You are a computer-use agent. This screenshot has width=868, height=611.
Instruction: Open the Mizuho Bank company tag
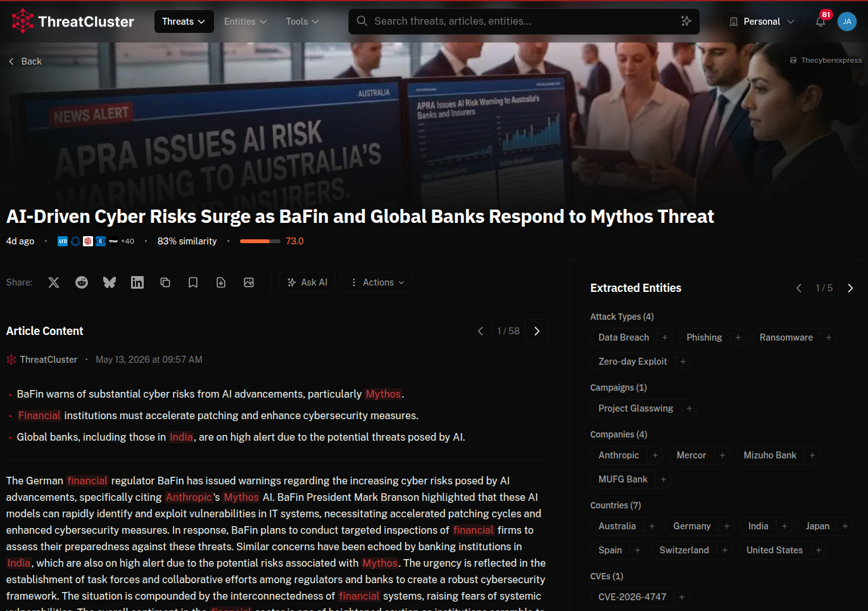pyautogui.click(x=770, y=455)
